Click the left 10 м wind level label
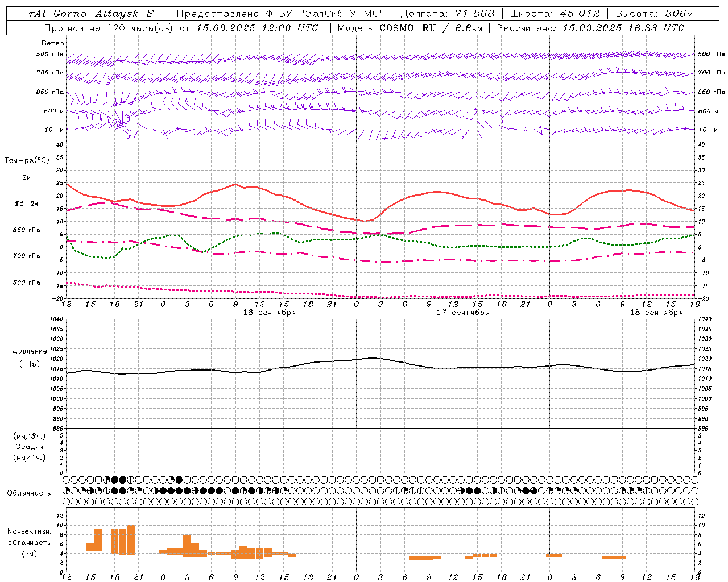The width and height of the screenshot is (728, 582). tap(55, 130)
